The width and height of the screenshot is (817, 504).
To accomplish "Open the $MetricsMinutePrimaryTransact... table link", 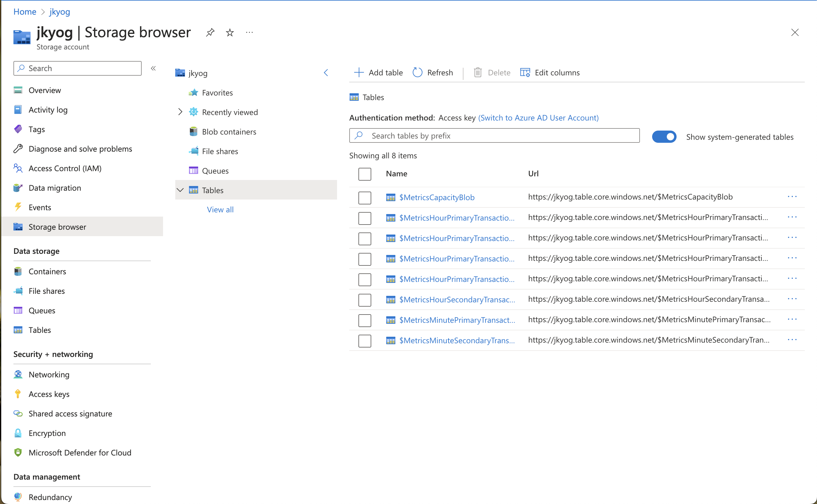I will click(x=457, y=320).
